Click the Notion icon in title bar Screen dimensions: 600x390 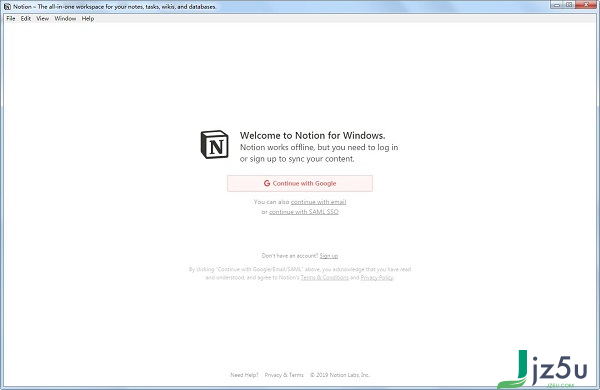(x=7, y=7)
